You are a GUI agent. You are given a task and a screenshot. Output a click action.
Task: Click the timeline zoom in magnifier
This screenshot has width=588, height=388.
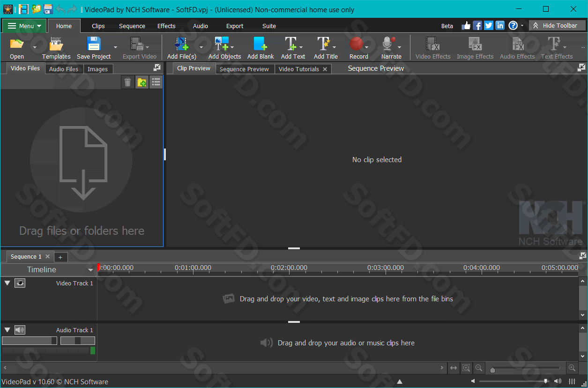coord(572,368)
